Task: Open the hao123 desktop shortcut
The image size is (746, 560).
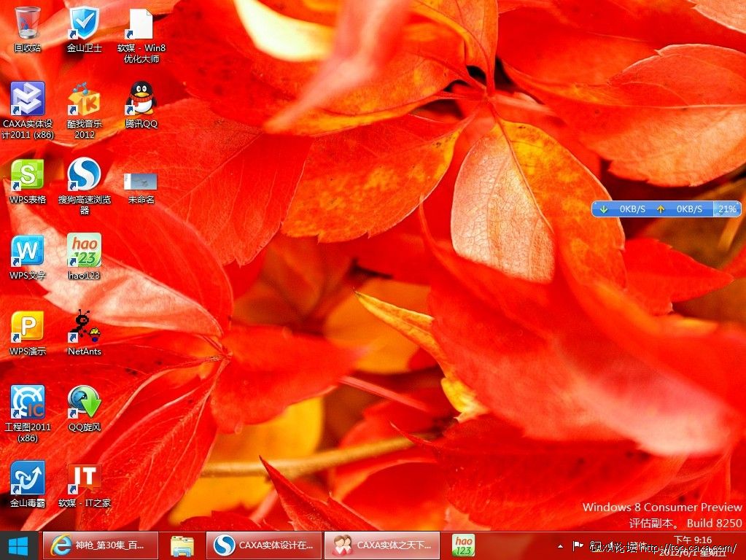Action: (x=84, y=251)
